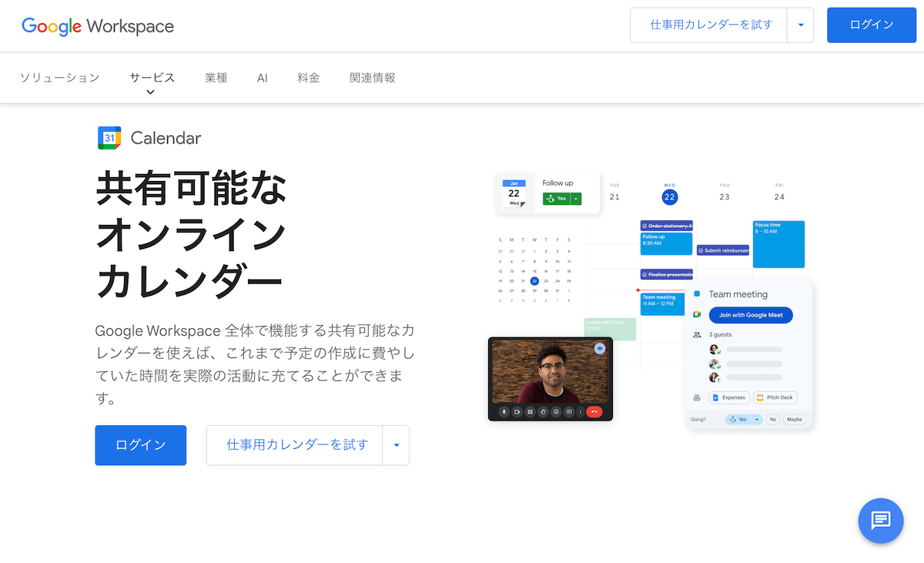Open the Focus time 8 – 10 AM event
Viewport: 924px width, 563px height.
778,244
